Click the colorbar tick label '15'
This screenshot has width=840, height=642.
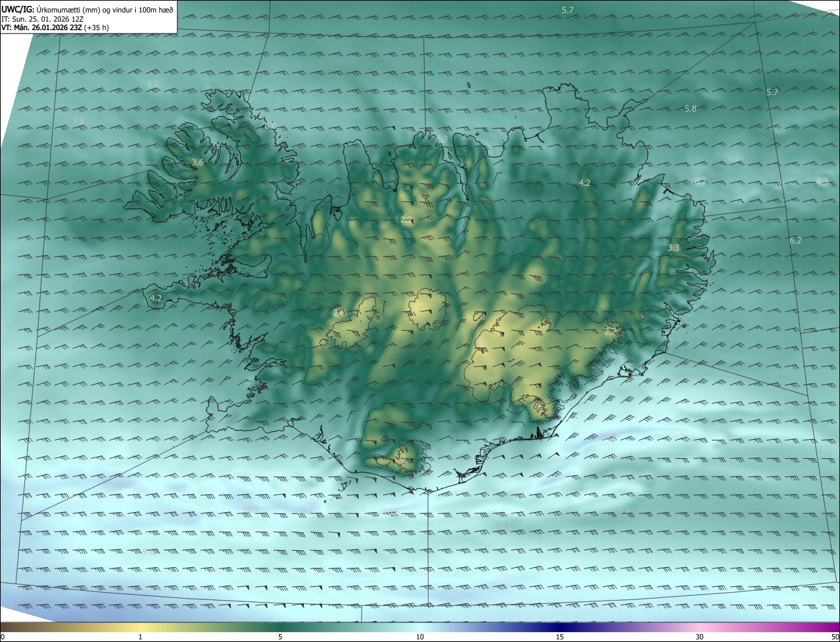pos(560,637)
